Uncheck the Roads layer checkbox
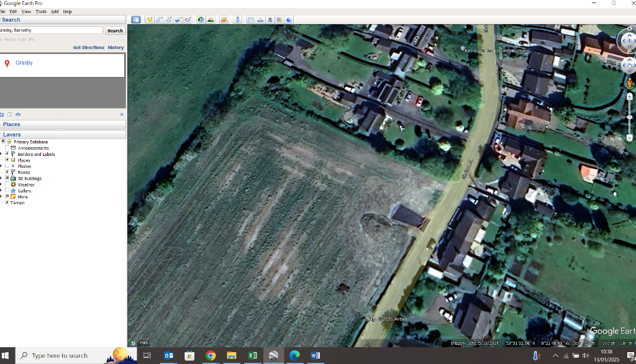This screenshot has height=364, width=636. tap(7, 172)
